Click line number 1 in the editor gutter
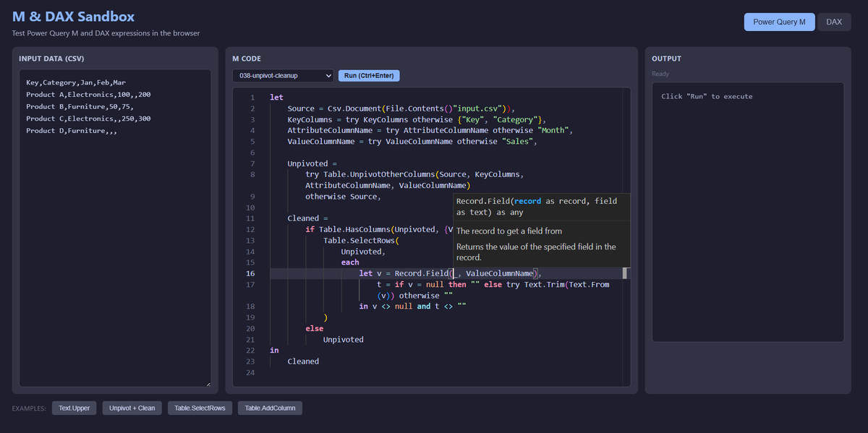 (x=252, y=97)
